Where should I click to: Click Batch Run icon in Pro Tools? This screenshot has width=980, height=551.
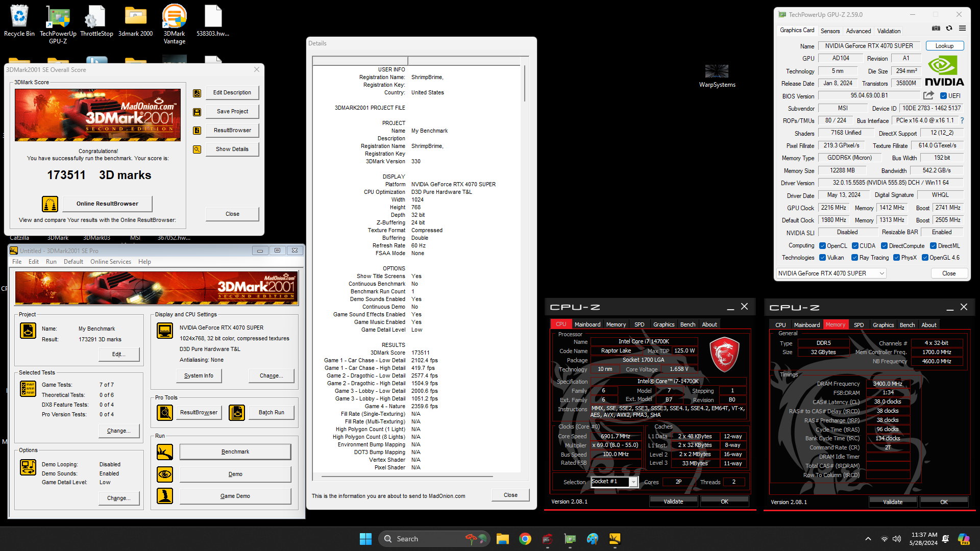pos(237,412)
